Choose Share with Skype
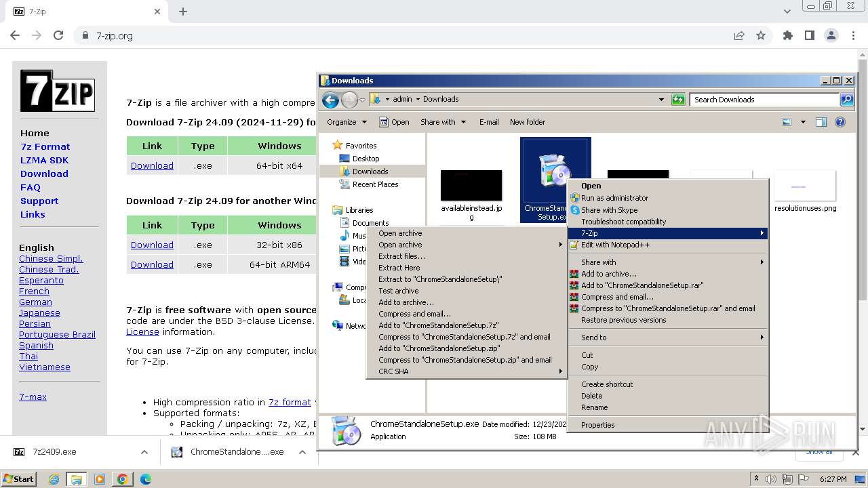Image resolution: width=868 pixels, height=488 pixels. 668,210
